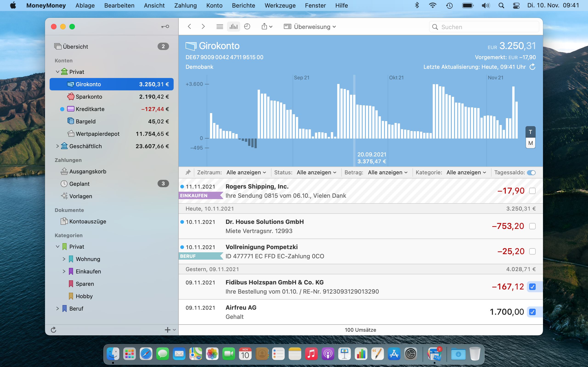The width and height of the screenshot is (588, 367).
Task: Click the refresh icon at sidebar bottom
Action: (x=54, y=330)
